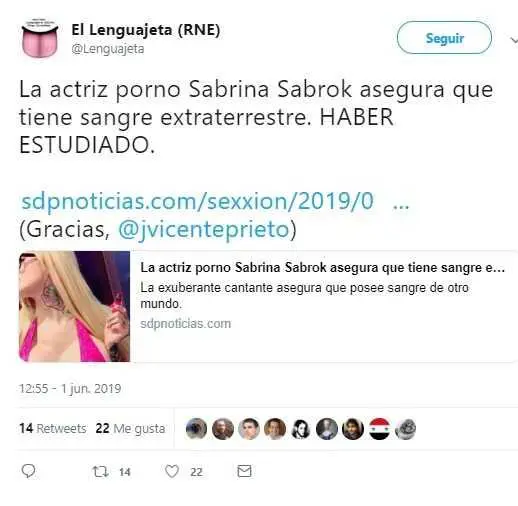This screenshot has width=518, height=506.
Task: Open the link card article headline
Action: 322,268
